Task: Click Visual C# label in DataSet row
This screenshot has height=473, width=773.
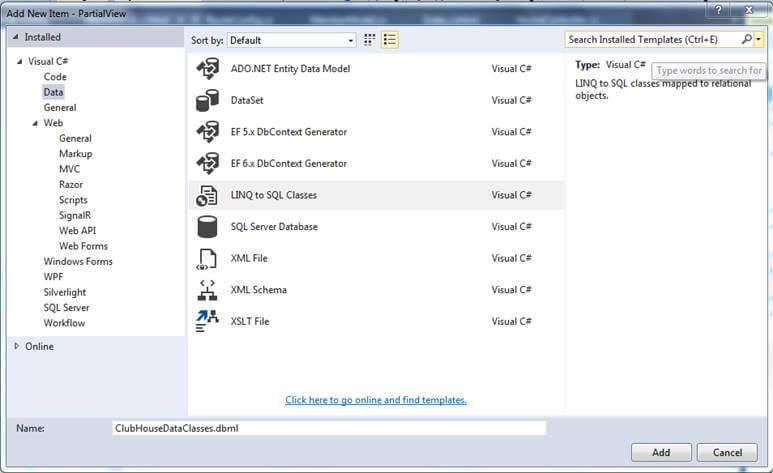Action: click(511, 100)
